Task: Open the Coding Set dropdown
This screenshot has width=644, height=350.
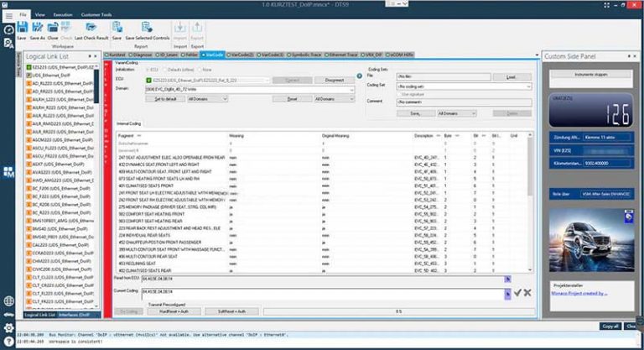Action: point(527,86)
